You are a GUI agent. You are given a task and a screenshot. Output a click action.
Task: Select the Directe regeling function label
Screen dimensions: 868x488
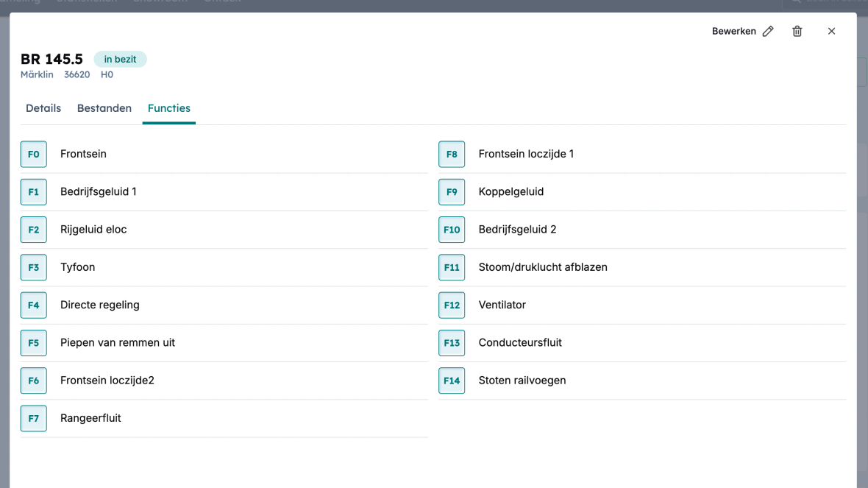click(x=100, y=305)
